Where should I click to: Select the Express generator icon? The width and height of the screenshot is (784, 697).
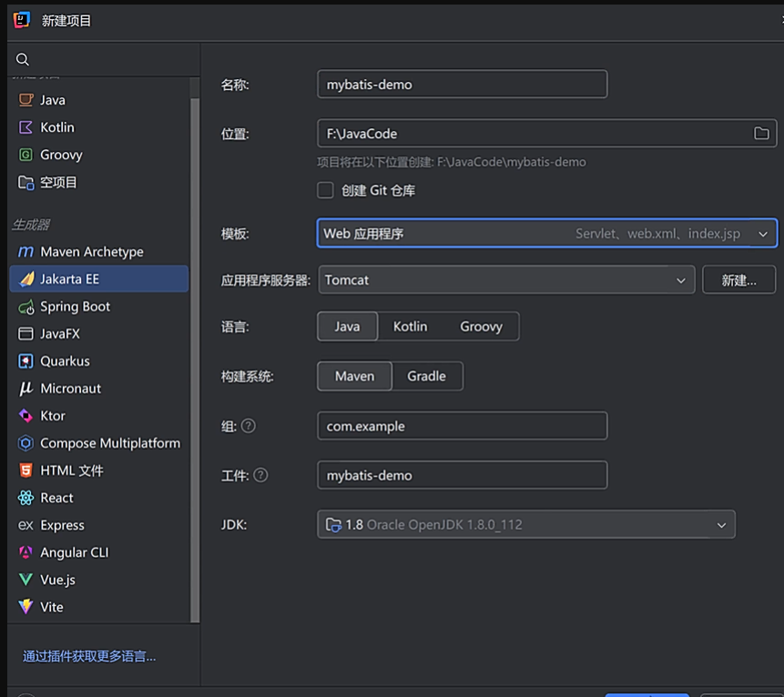click(x=25, y=525)
